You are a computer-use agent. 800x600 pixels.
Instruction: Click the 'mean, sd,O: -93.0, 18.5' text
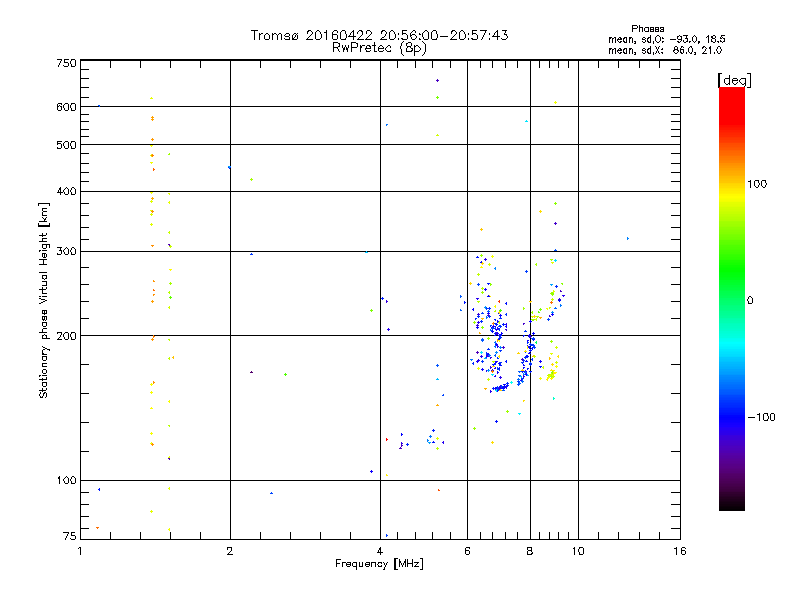[x=667, y=39]
